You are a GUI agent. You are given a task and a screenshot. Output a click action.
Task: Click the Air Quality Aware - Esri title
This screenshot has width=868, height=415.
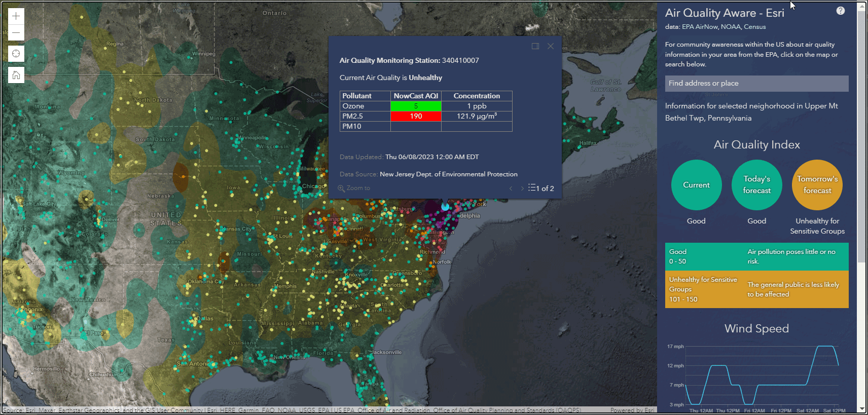[725, 13]
